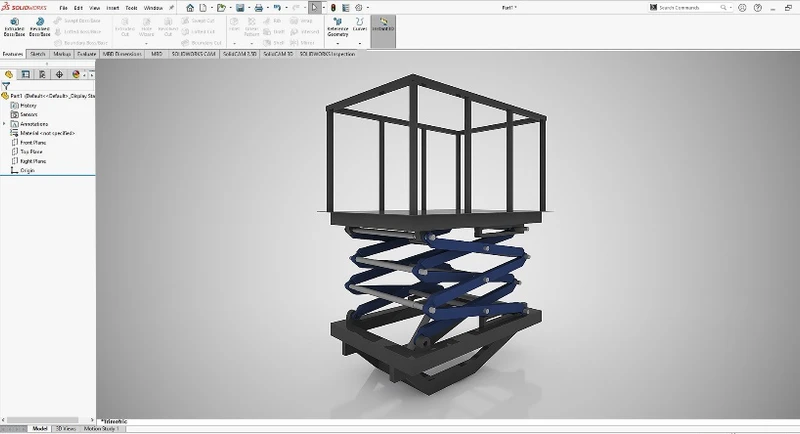This screenshot has width=800, height=434.
Task: Click the Fillet tool
Action: 234,24
